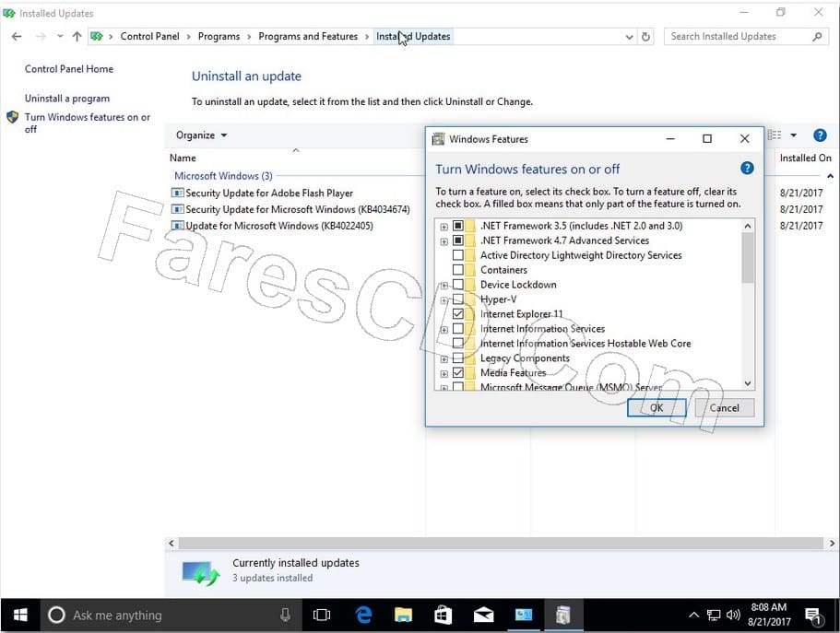Select Update for Microsoft Windows KB4022405
Viewport: 840px width, 633px height.
tap(279, 226)
